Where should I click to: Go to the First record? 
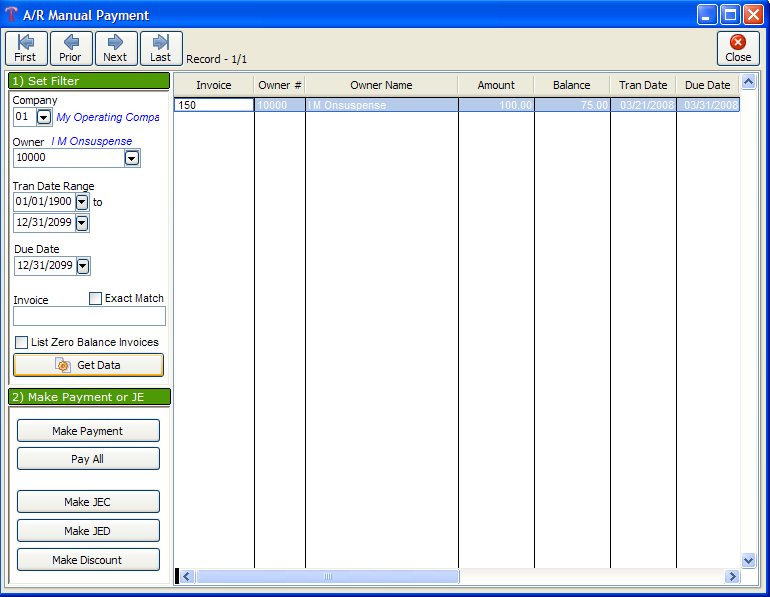(x=27, y=49)
